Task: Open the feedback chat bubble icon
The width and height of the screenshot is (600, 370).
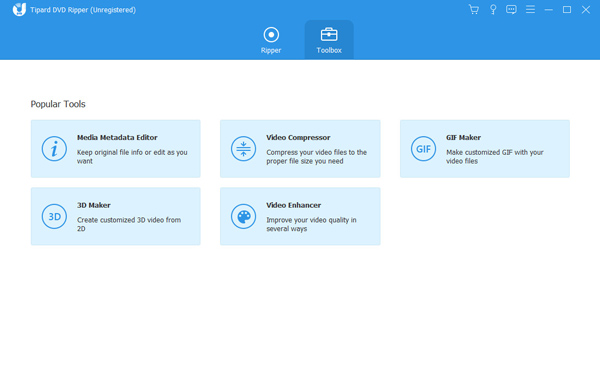Action: coord(511,10)
